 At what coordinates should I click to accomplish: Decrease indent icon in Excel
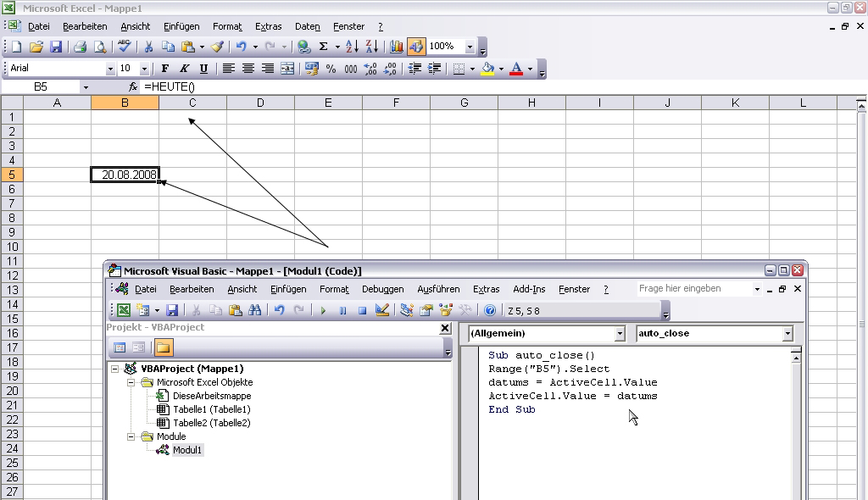(x=415, y=69)
